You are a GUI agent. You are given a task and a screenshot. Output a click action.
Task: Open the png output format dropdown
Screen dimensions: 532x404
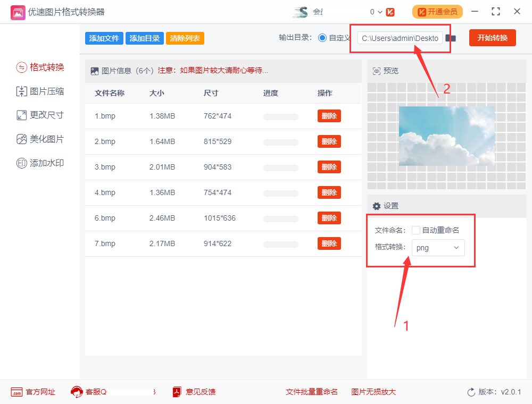click(x=438, y=248)
